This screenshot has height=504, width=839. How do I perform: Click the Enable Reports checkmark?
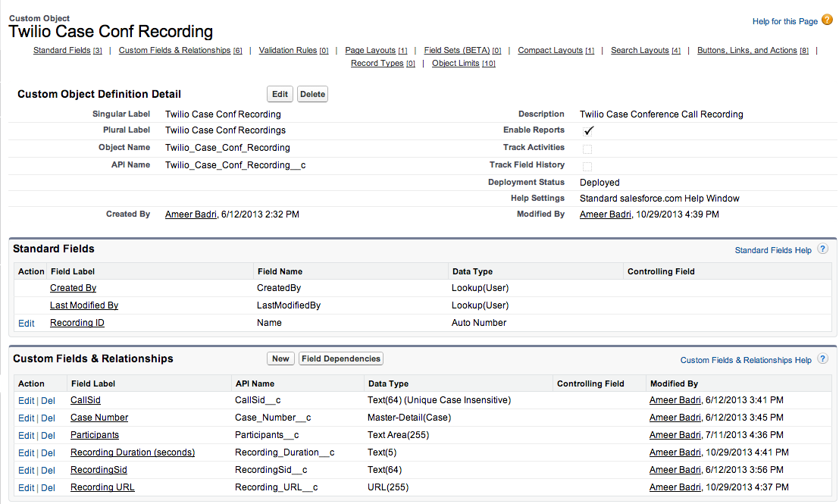(589, 130)
